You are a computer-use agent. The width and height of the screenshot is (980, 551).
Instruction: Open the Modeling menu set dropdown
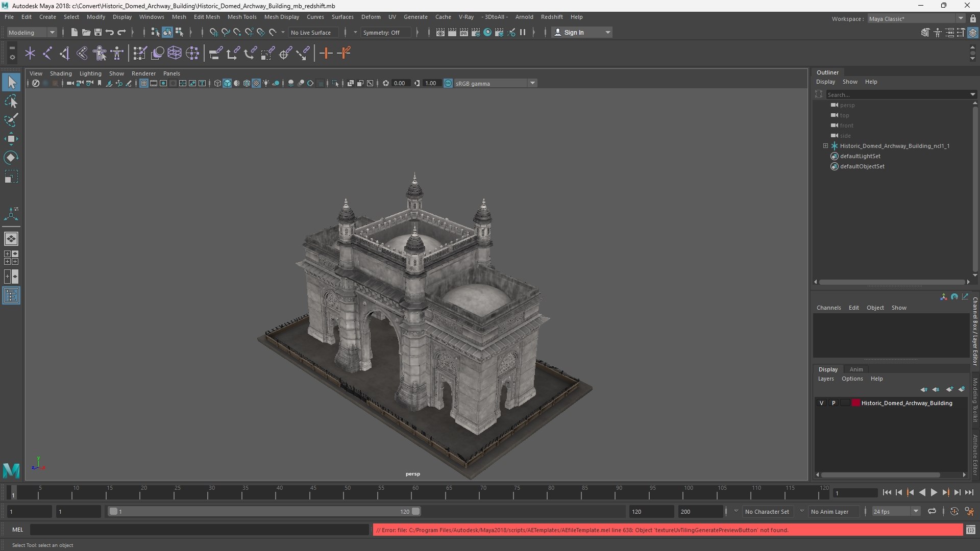click(x=31, y=32)
